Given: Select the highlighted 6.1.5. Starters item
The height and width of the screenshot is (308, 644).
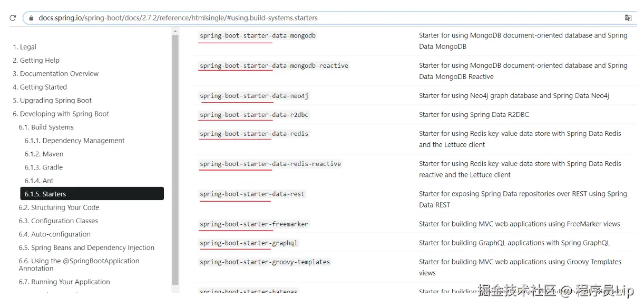Looking at the screenshot, I should tap(92, 194).
